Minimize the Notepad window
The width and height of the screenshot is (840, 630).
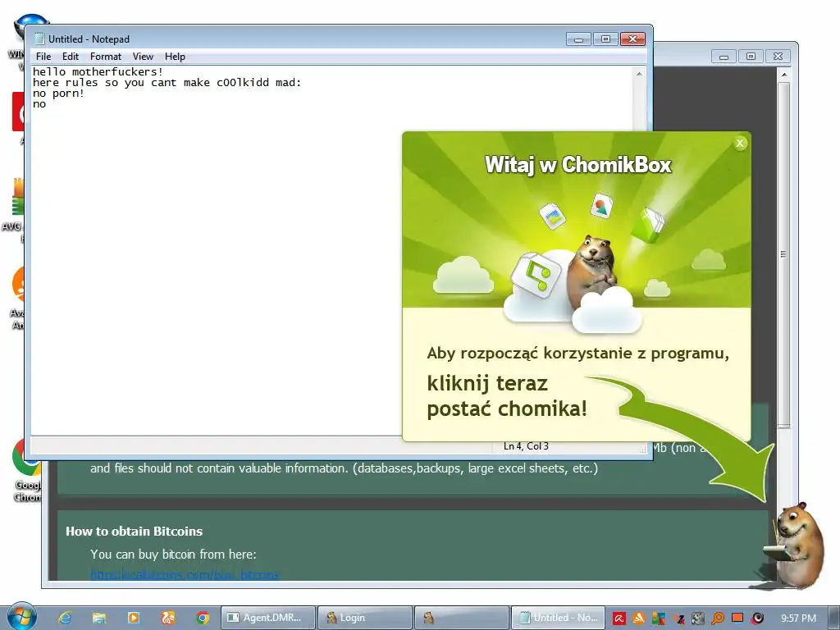tap(578, 39)
